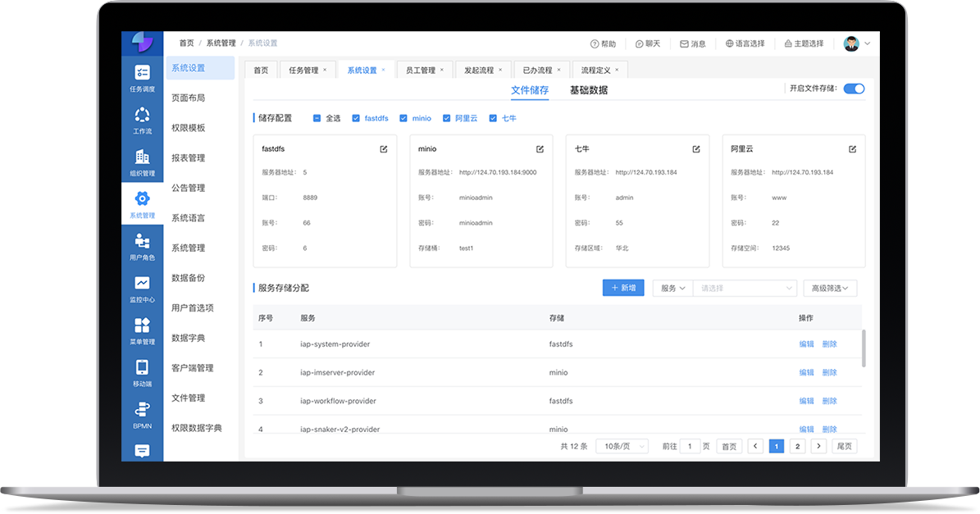Click the app logo at top left
This screenshot has height=514, width=980.
pyautogui.click(x=142, y=43)
